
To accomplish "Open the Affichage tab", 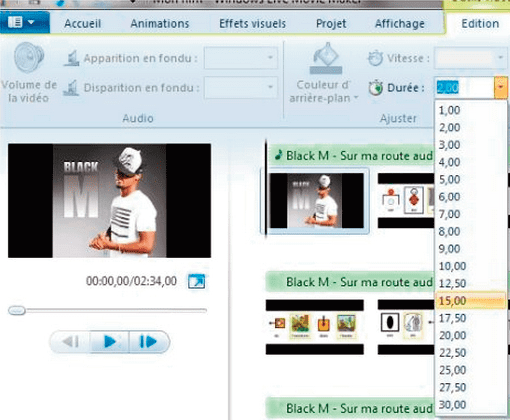I will coord(400,24).
